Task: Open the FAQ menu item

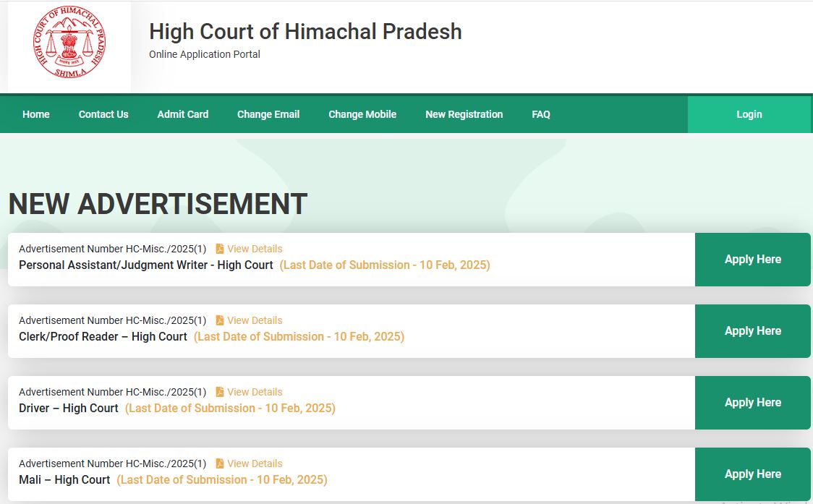Action: (541, 114)
